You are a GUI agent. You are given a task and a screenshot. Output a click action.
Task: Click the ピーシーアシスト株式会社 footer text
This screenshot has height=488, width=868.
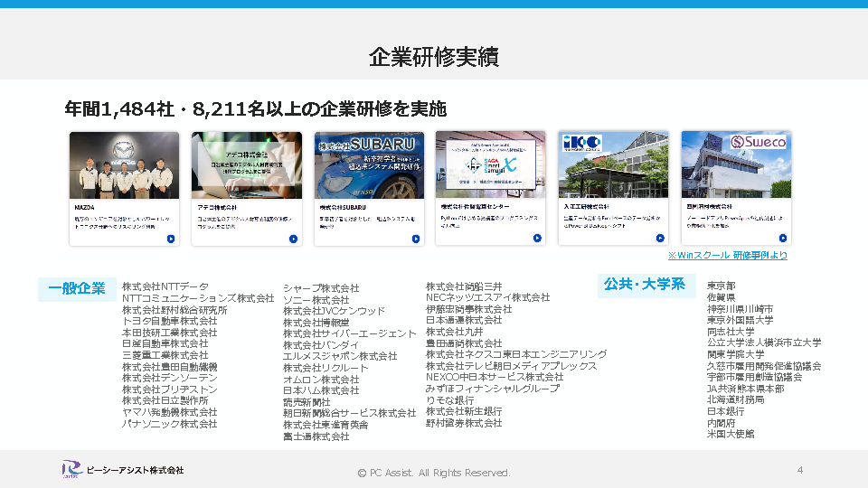point(135,470)
